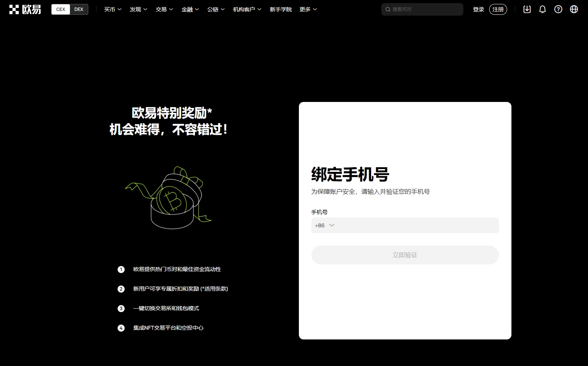The width and height of the screenshot is (588, 366).
Task: Switch to CEX mode
Action: click(61, 9)
